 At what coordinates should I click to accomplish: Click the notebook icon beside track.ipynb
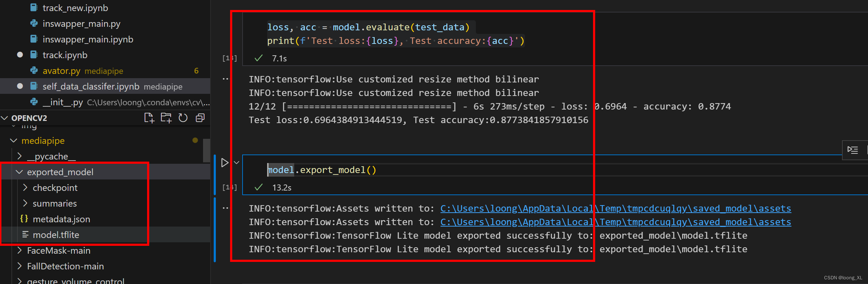click(x=34, y=55)
